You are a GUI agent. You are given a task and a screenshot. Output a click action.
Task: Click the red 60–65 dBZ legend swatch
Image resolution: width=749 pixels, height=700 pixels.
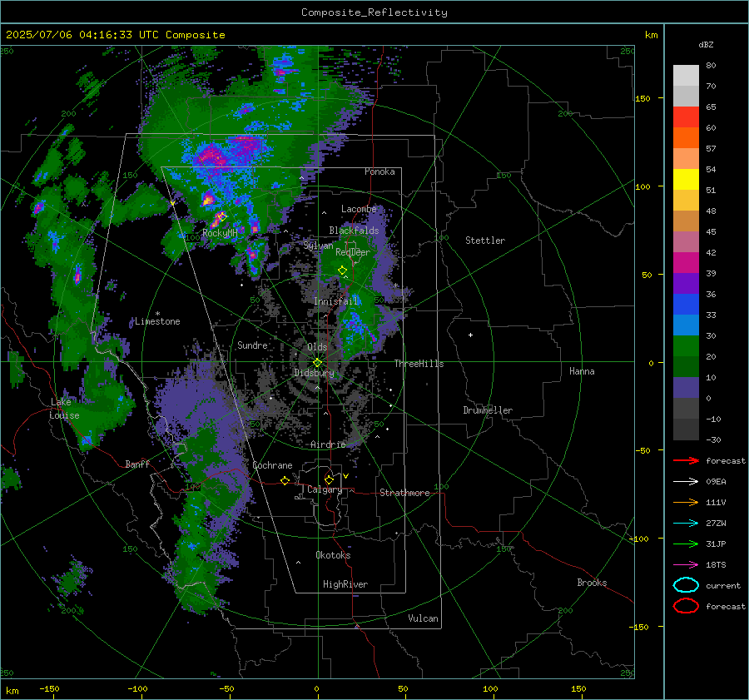tap(686, 117)
